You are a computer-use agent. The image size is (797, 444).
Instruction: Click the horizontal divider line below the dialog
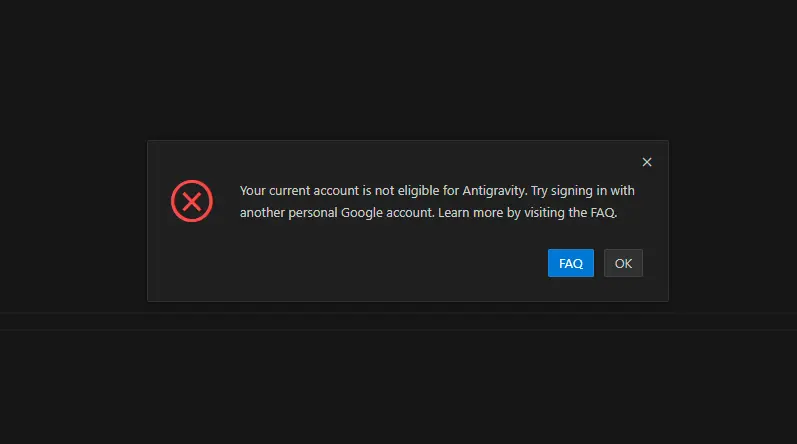click(x=400, y=313)
